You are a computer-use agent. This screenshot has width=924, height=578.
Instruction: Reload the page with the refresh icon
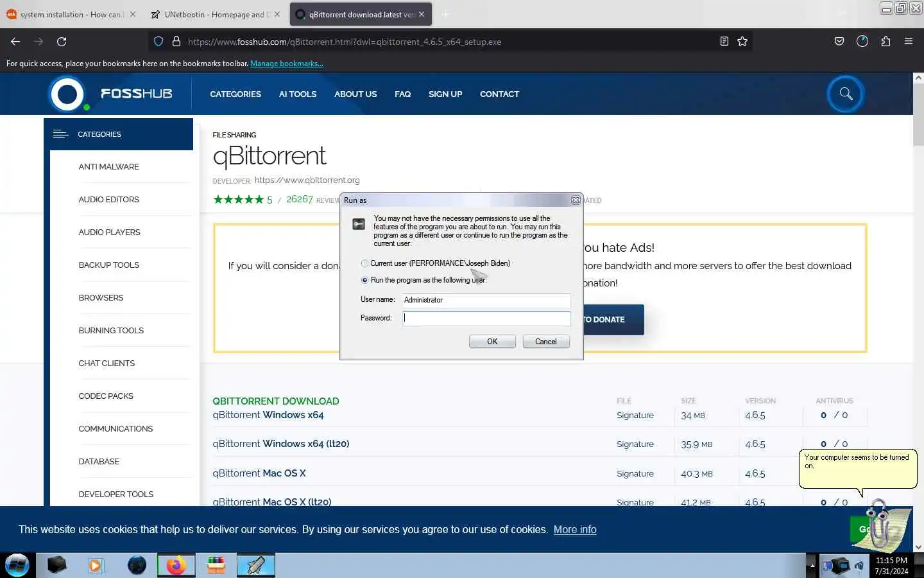62,41
